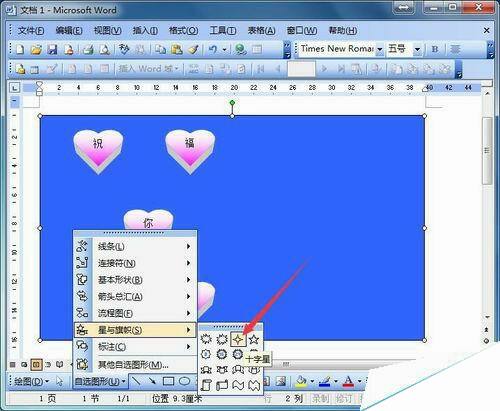Open the line color dropdown arrow
The image size is (500, 411).
(335, 381)
